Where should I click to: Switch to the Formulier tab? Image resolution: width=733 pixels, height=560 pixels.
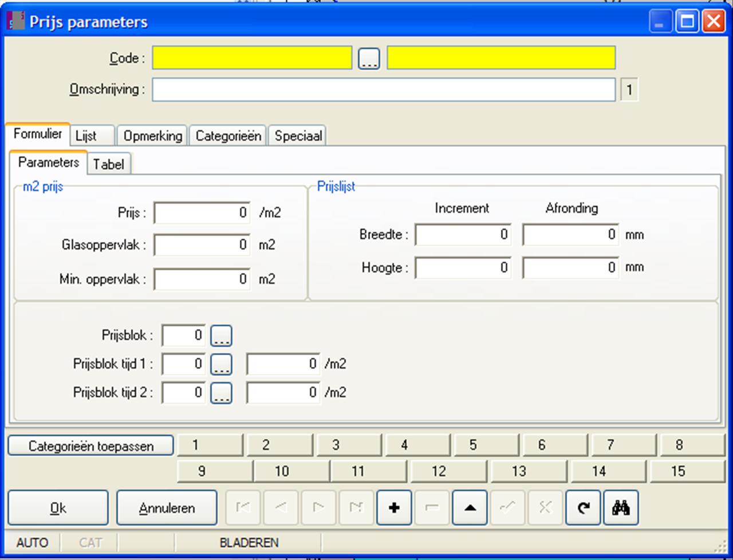pyautogui.click(x=38, y=134)
